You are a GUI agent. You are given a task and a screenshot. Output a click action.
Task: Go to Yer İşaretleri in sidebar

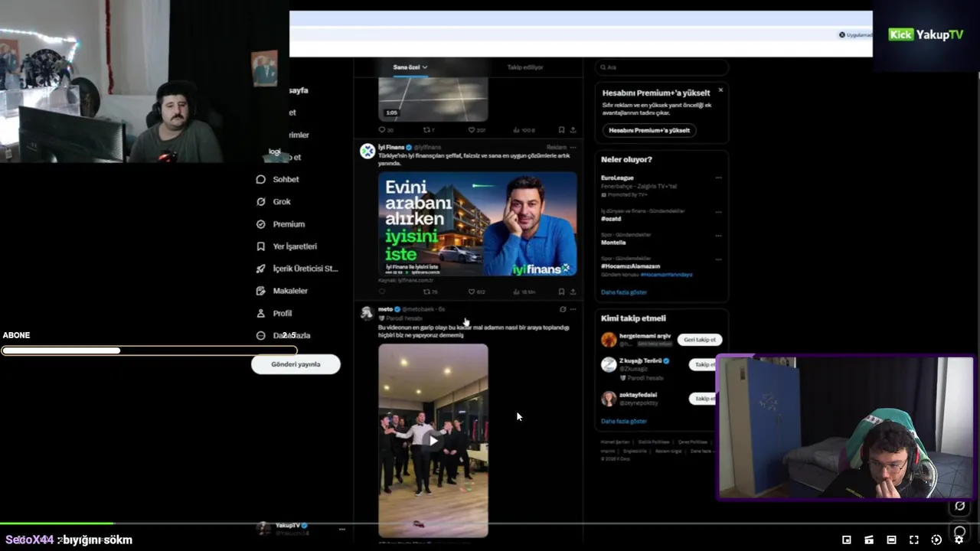(295, 246)
